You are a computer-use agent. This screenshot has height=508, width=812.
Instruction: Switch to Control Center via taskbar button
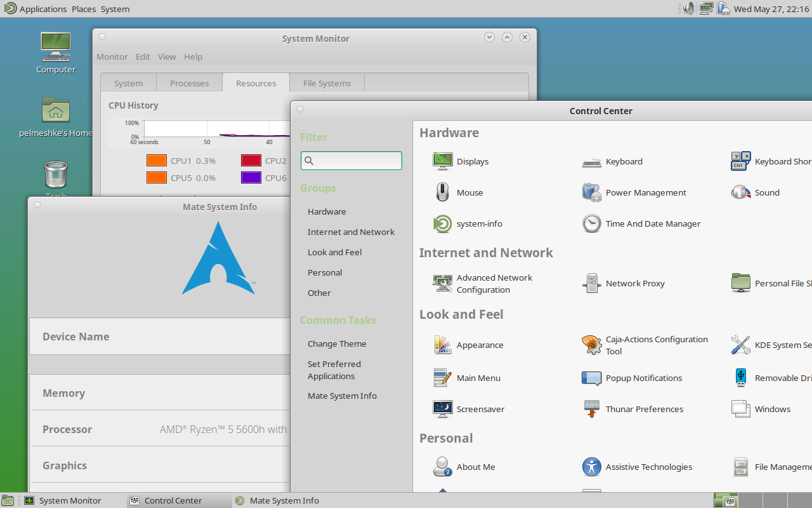[179, 500]
